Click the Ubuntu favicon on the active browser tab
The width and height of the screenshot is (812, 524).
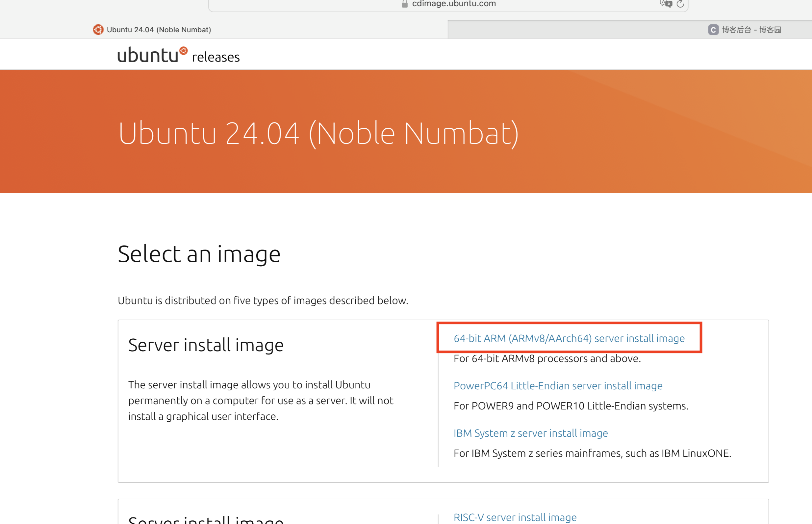[98, 30]
